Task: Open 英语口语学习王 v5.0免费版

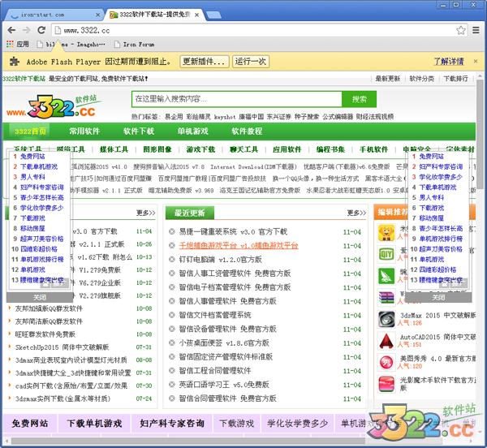Action: pos(224,385)
